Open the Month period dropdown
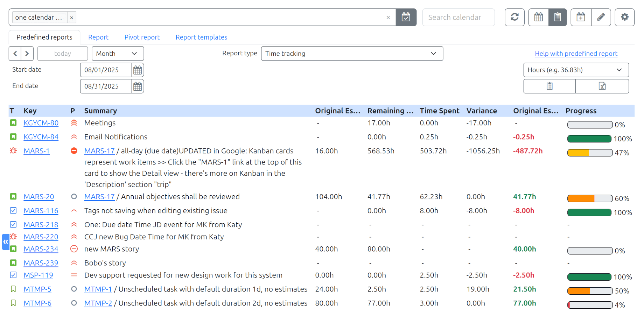This screenshot has height=315, width=644. pos(118,54)
